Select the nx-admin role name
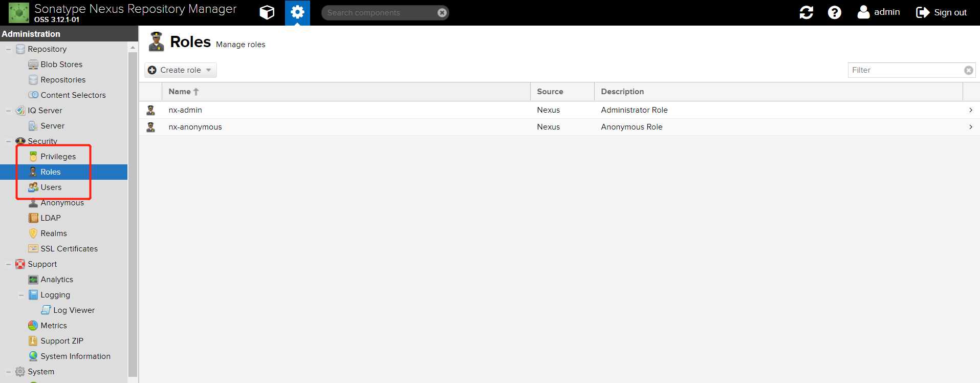This screenshot has width=980, height=383. 185,110
